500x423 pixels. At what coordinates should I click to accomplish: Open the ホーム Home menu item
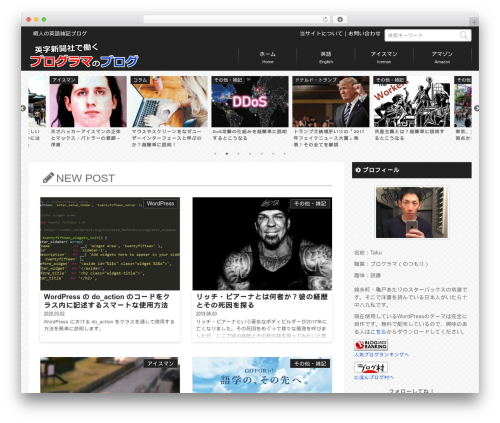click(x=267, y=57)
